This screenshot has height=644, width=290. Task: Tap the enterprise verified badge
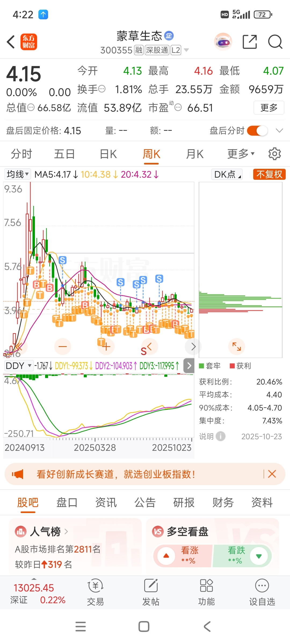169,35
